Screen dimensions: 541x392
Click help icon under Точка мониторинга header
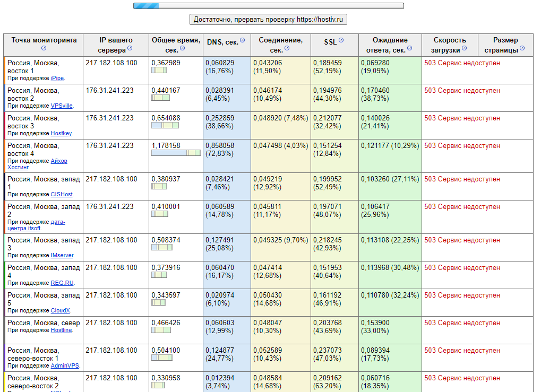click(x=44, y=48)
